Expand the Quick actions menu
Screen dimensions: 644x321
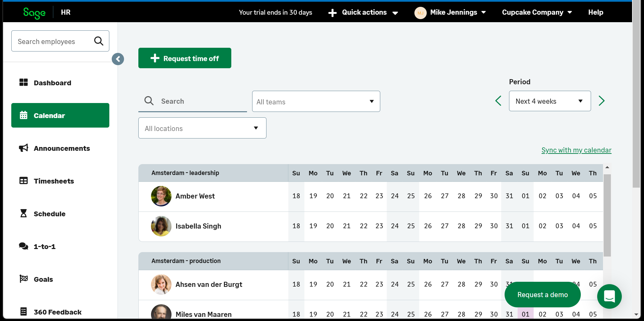point(364,13)
